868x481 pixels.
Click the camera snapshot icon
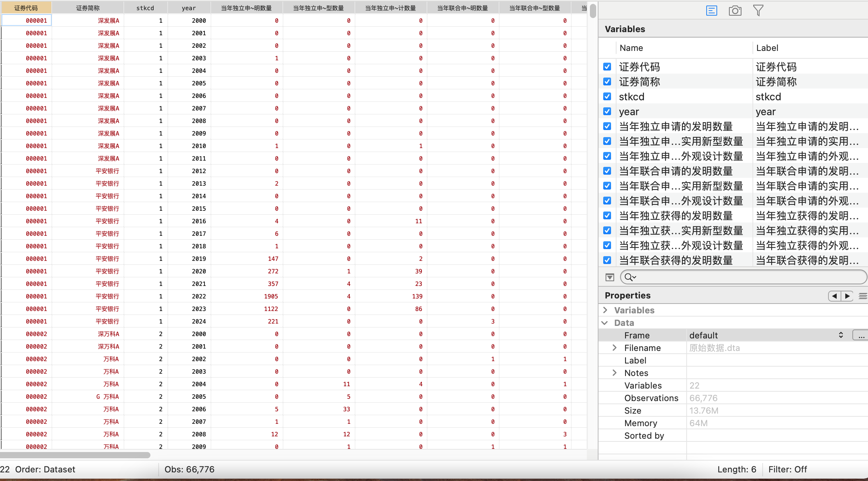[x=735, y=11]
